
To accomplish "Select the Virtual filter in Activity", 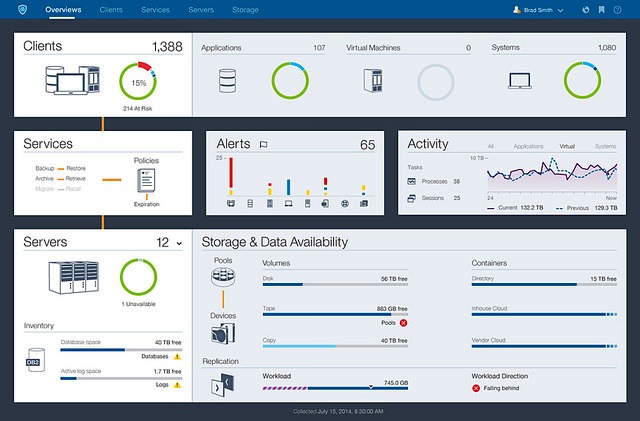I will pos(567,146).
